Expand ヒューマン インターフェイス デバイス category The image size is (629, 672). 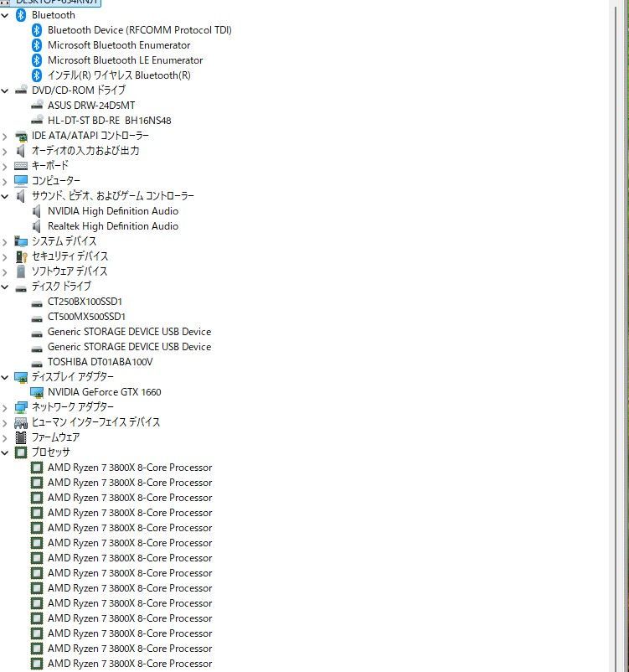coord(5,423)
